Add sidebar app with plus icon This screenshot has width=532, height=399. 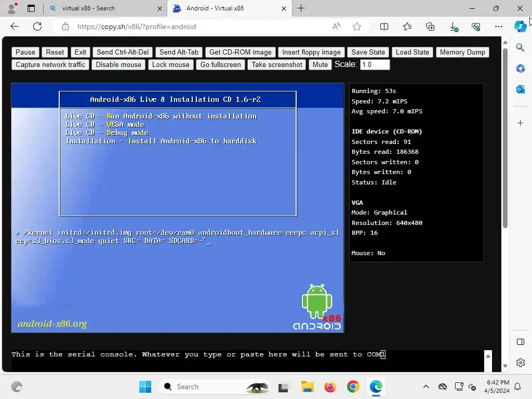(x=520, y=123)
